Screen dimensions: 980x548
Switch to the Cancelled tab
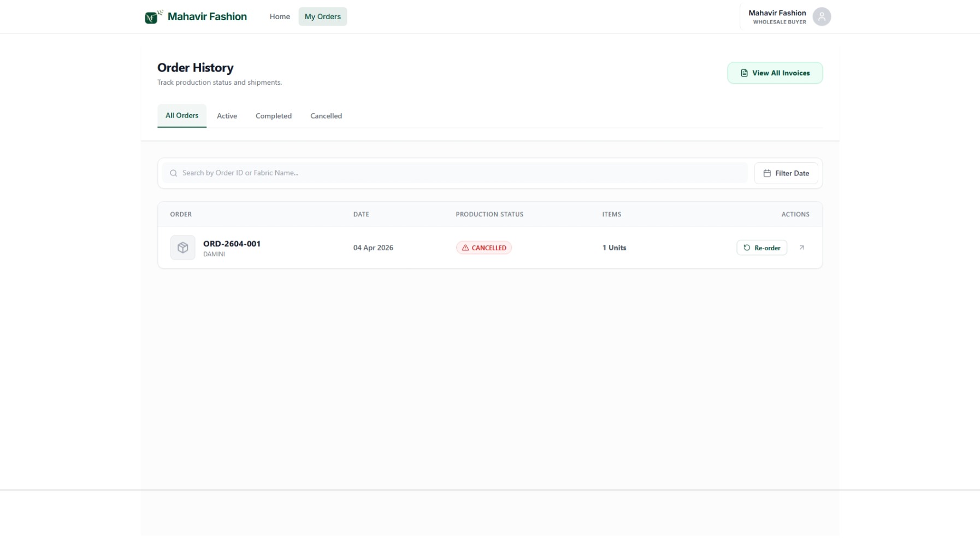point(326,116)
